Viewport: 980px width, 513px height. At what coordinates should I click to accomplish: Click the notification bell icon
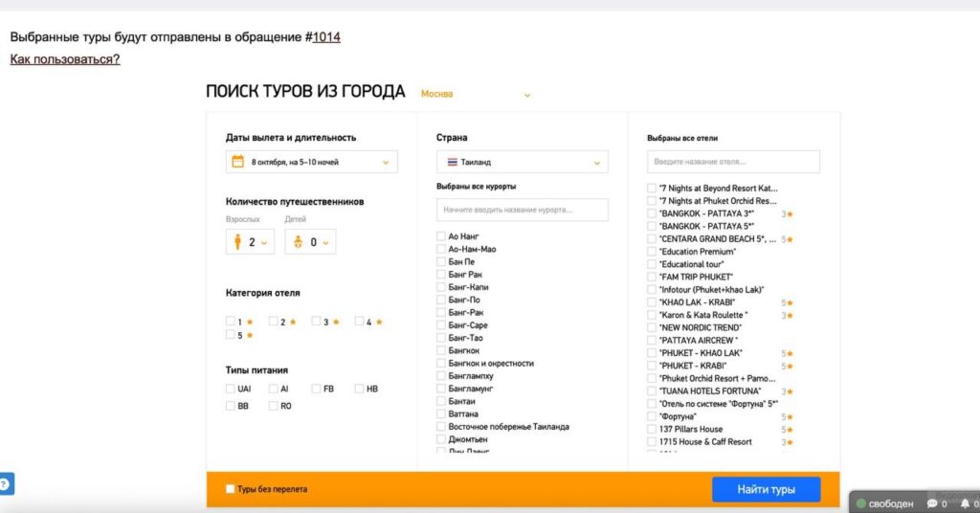(965, 503)
